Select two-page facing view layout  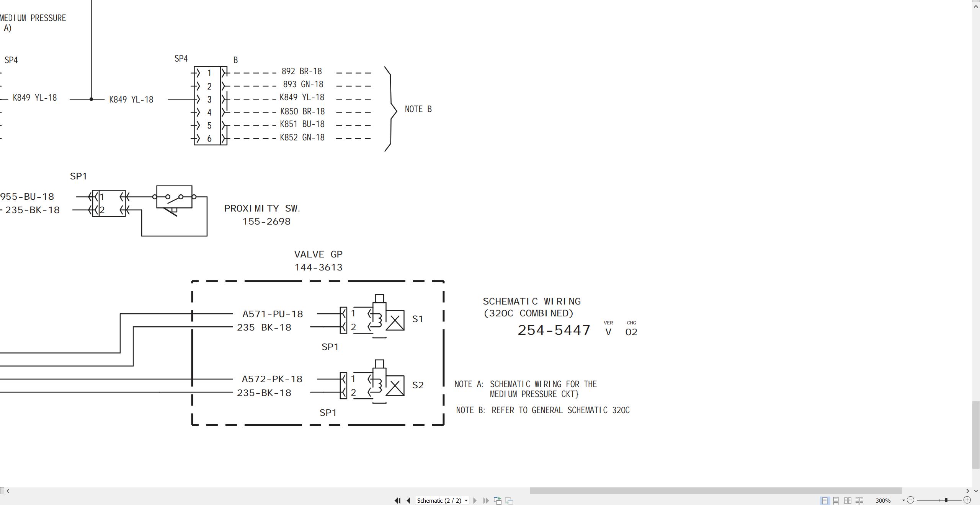pyautogui.click(x=848, y=500)
